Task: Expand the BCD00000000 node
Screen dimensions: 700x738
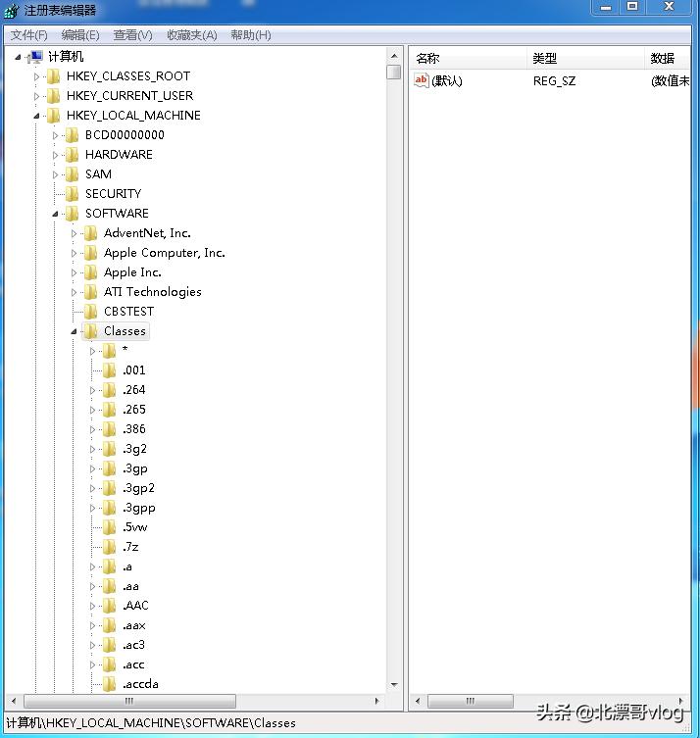Action: tap(55, 135)
